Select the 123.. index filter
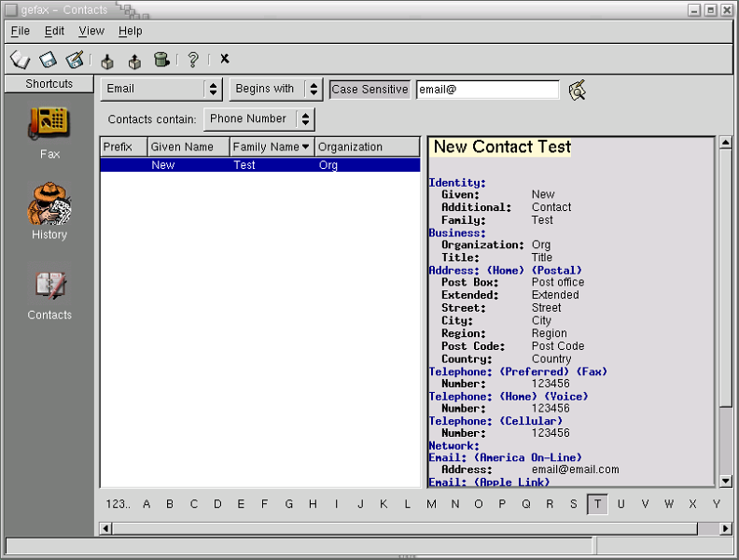This screenshot has height=560, width=739. 119,504
